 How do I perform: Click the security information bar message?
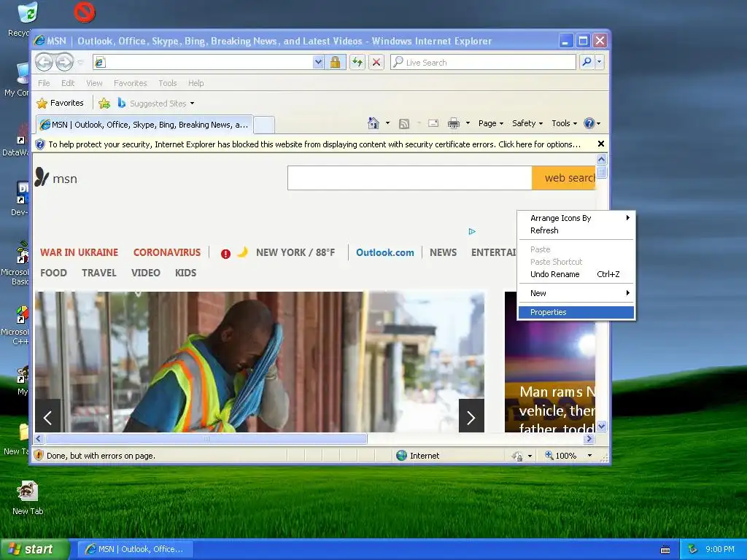pos(314,144)
